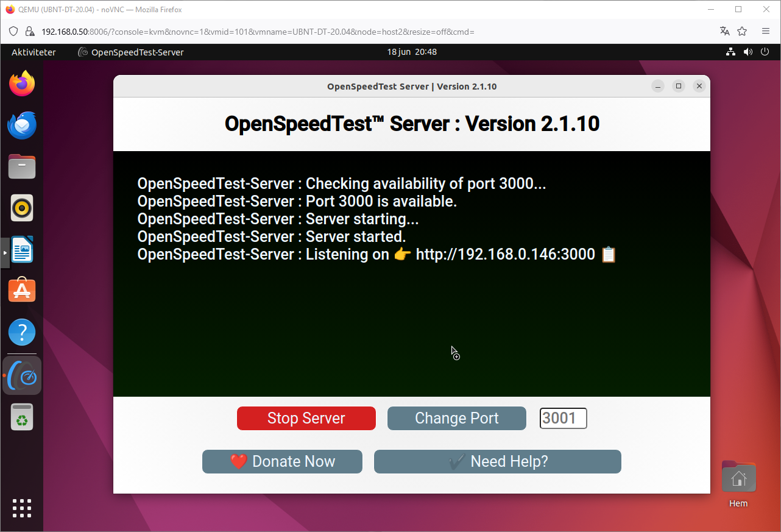
Task: Click the lock site information icon
Action: pyautogui.click(x=29, y=31)
